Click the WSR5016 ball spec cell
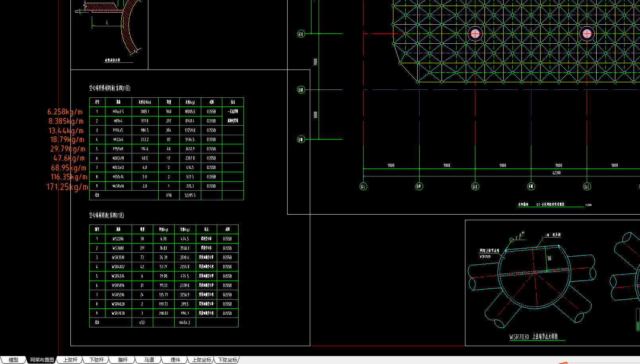 (x=118, y=285)
